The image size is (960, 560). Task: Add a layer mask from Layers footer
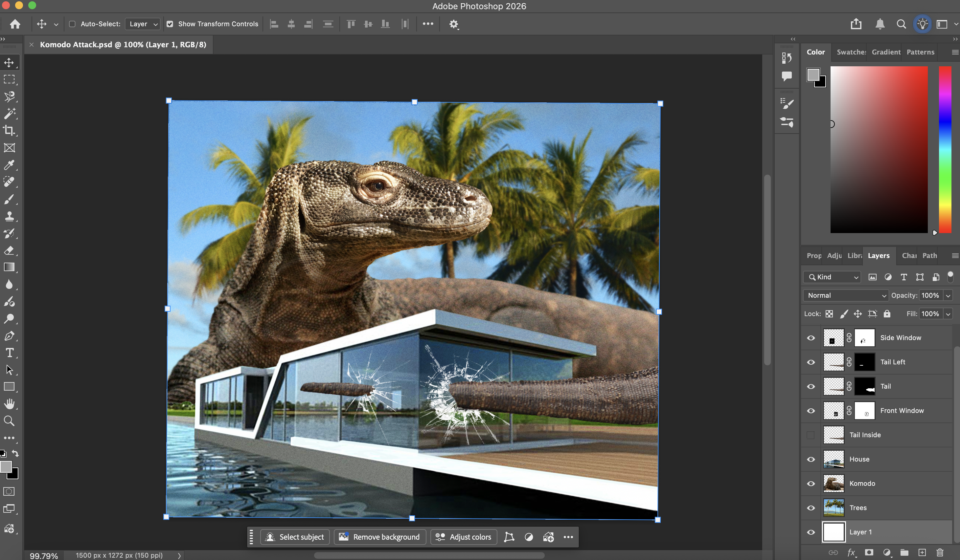click(869, 552)
